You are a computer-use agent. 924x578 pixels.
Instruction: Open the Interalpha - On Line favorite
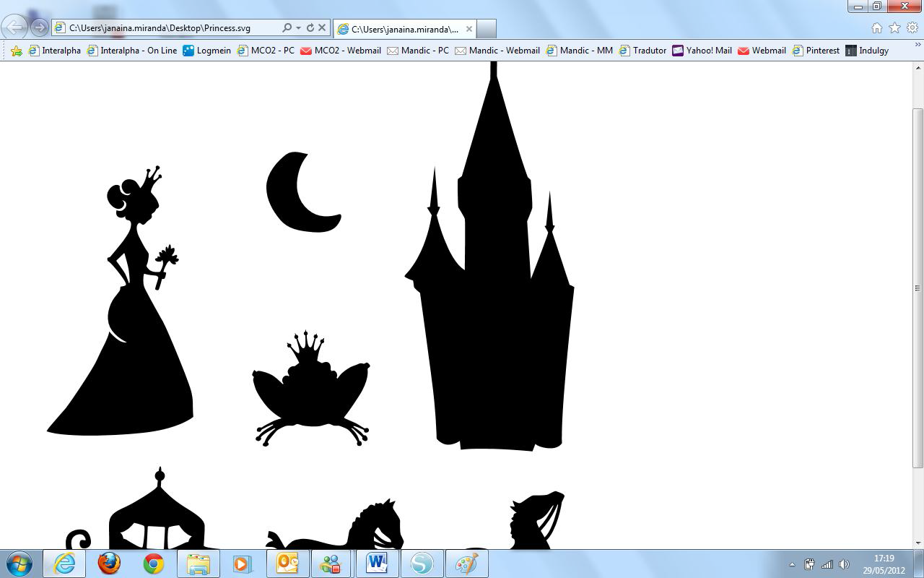click(x=131, y=51)
